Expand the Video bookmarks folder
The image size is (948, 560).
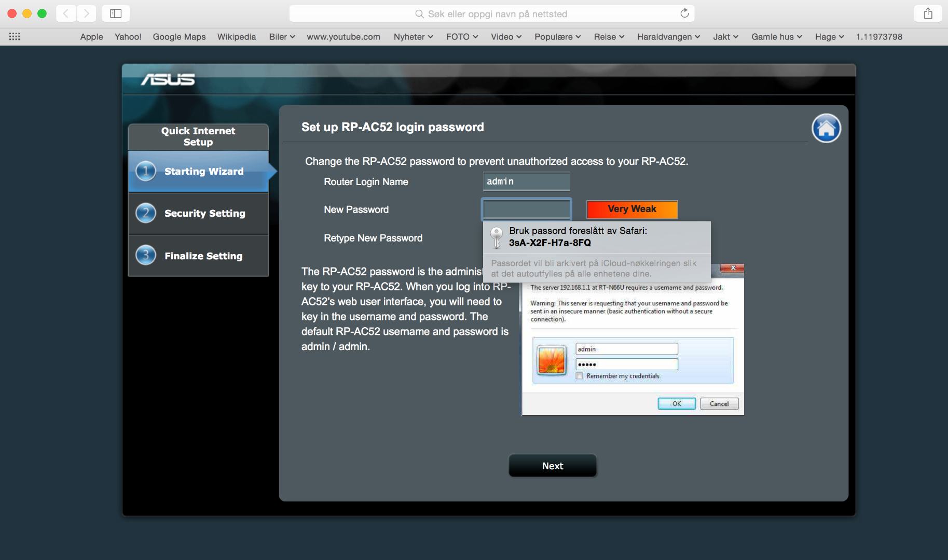[x=506, y=37]
